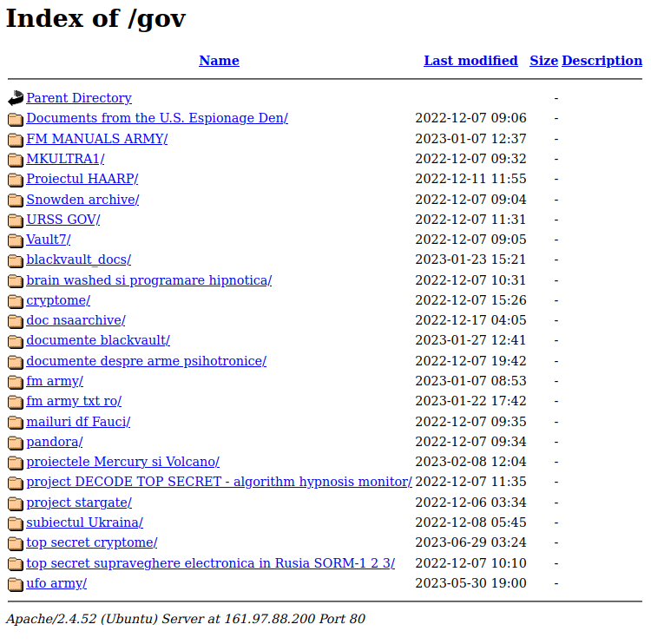Open the fm army txt ro/ link
Image resolution: width=651 pixels, height=644 pixels.
(74, 401)
